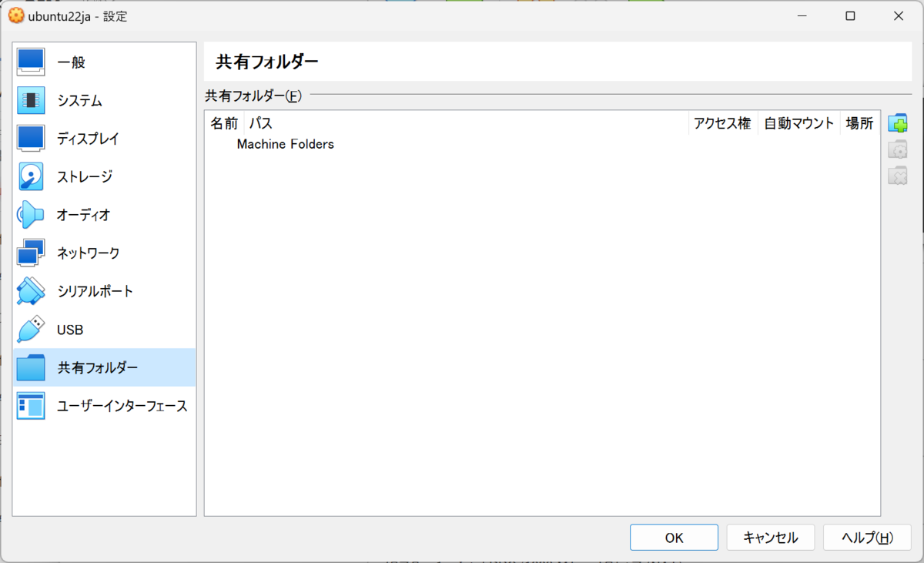
Task: Open ユーザーインターフェース settings
Action: tap(105, 406)
